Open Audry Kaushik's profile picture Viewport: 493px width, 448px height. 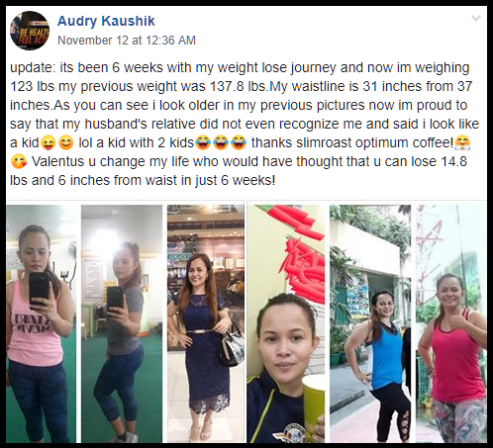30,31
